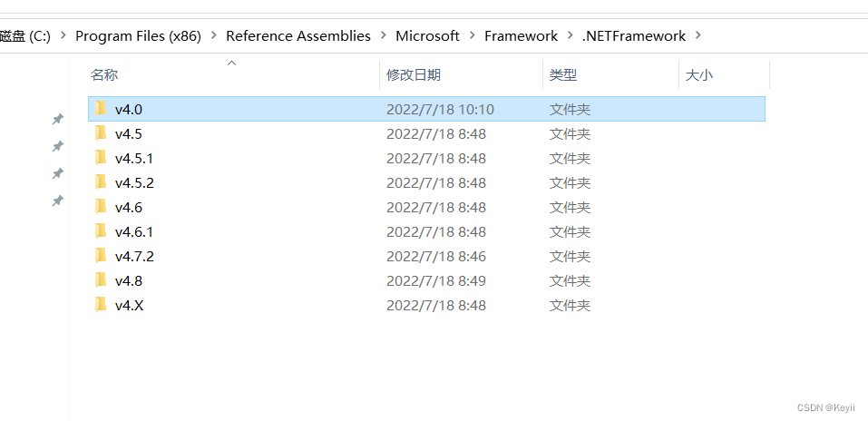Click the first pin icon in sidebar

click(58, 119)
